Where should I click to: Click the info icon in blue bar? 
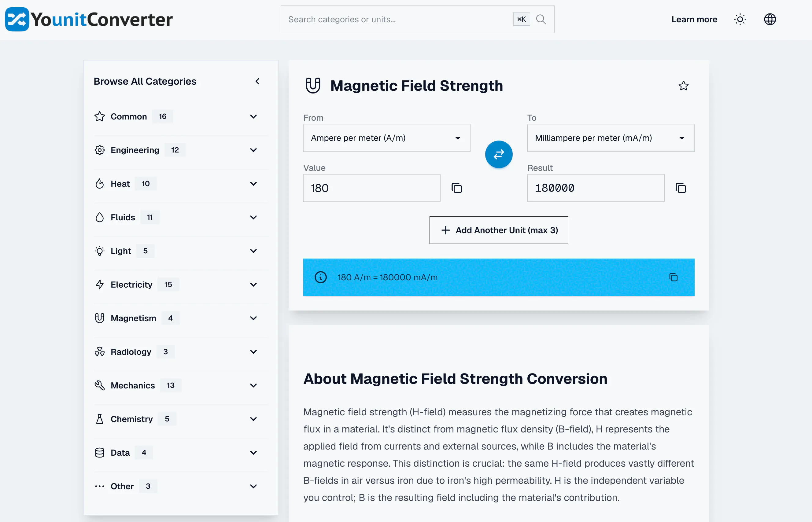pyautogui.click(x=320, y=277)
